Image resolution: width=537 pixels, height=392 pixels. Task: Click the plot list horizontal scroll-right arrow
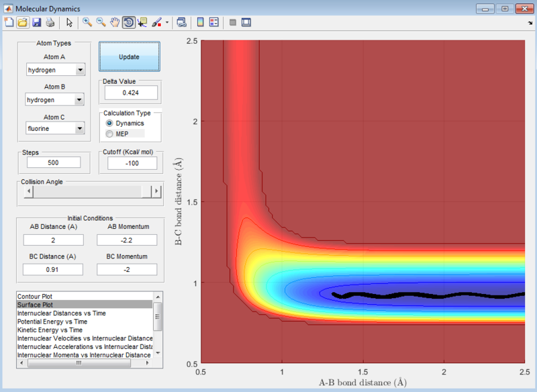click(148, 363)
